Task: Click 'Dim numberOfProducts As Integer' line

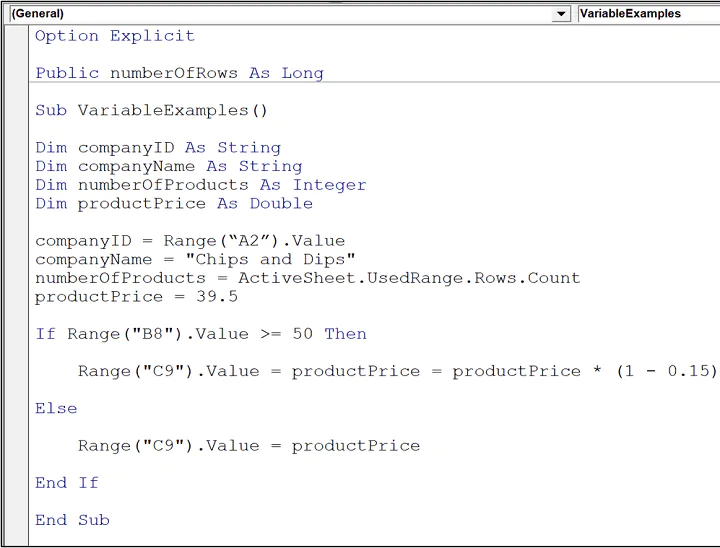Action: (x=201, y=185)
